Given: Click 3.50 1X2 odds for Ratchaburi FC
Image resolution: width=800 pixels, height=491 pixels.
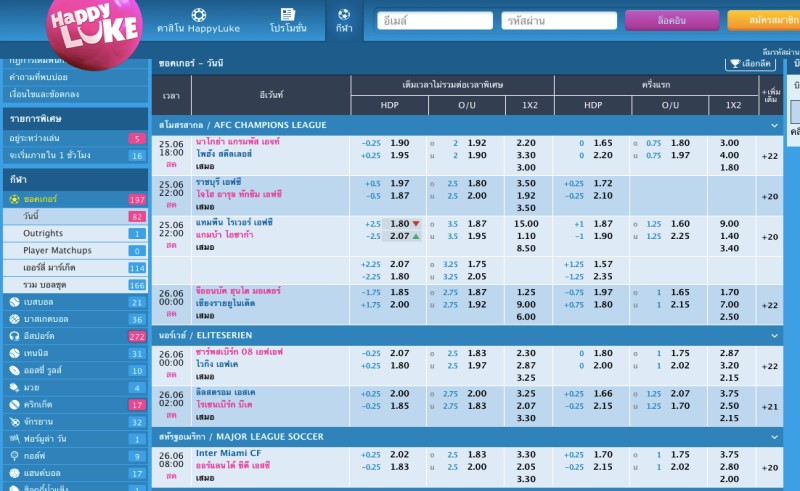Looking at the screenshot, I should pos(526,183).
